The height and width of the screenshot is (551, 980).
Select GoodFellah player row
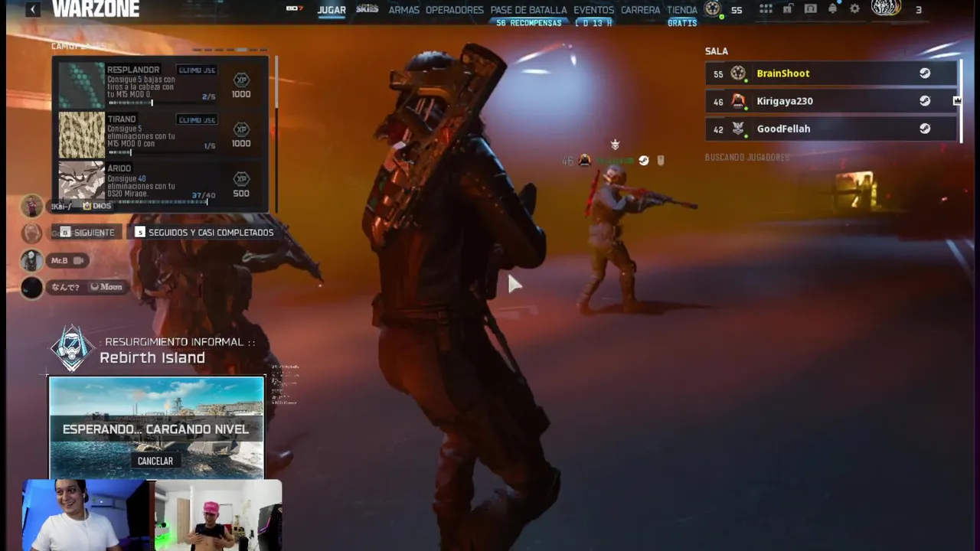(831, 129)
